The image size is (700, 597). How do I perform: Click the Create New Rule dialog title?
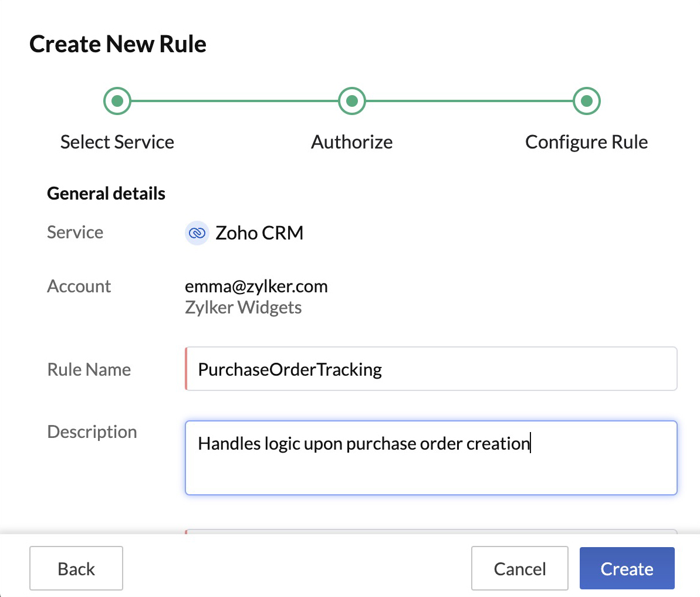(118, 43)
